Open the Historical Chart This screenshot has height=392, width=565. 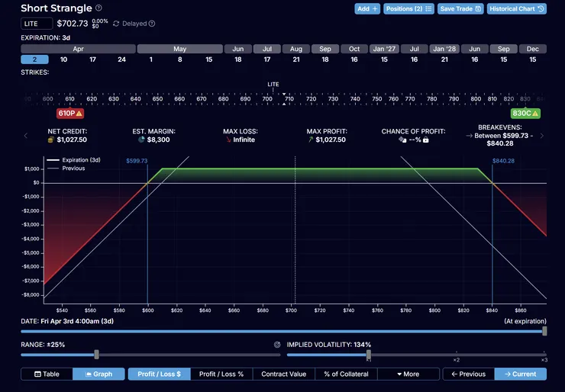[517, 9]
